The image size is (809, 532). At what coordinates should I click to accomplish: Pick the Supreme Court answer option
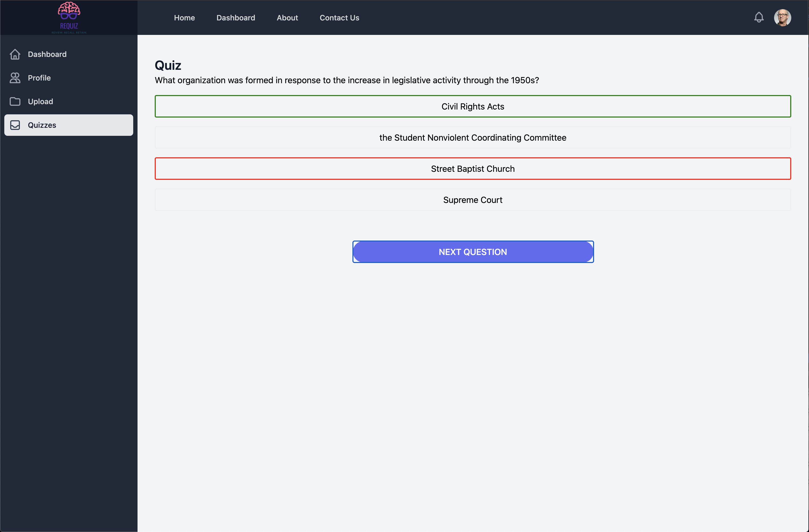coord(472,200)
